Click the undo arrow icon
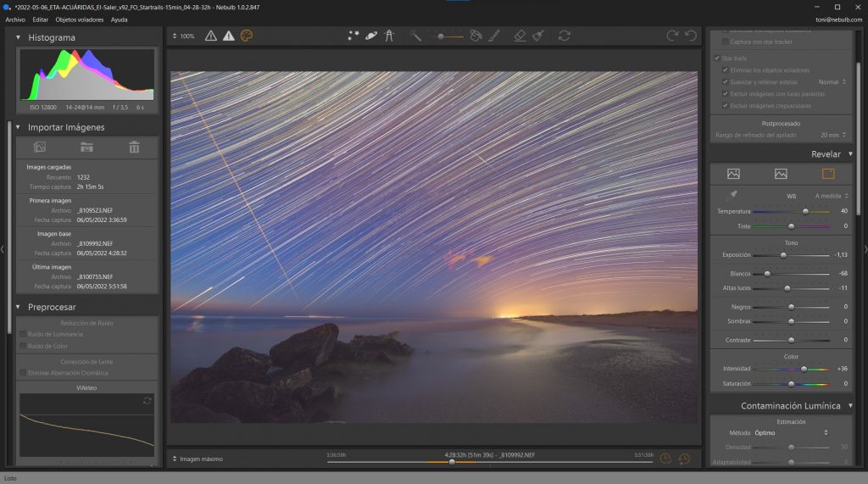 (x=690, y=36)
